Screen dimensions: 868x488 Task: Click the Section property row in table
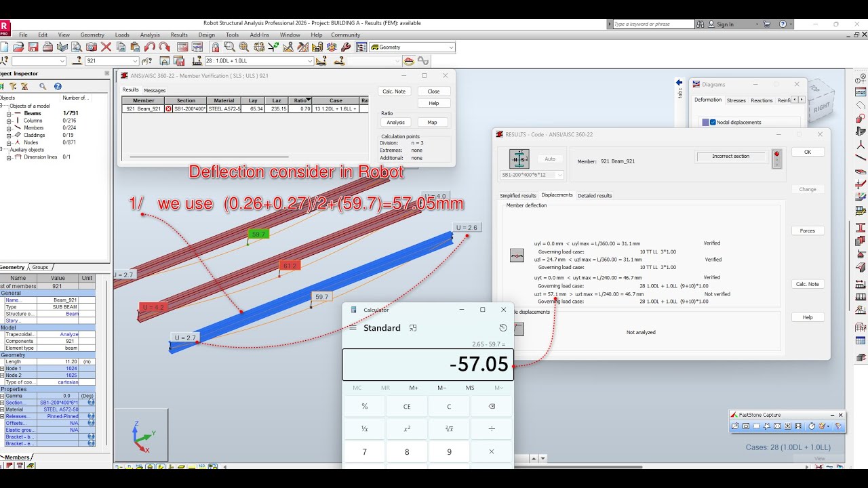tap(47, 403)
